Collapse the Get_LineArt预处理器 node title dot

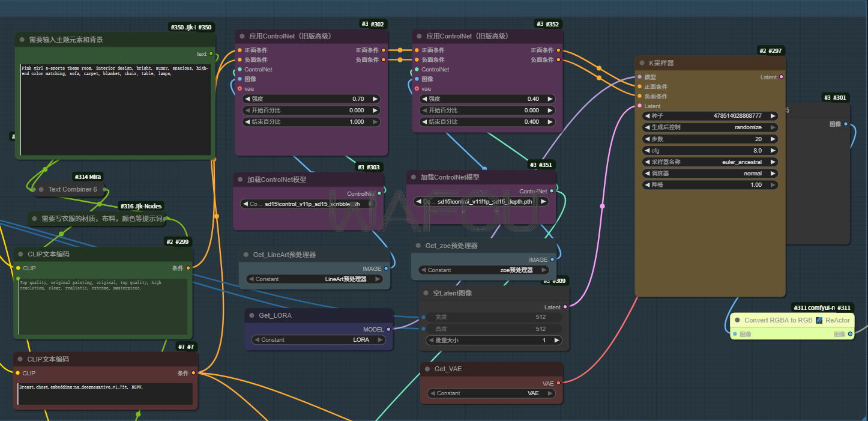pyautogui.click(x=246, y=255)
